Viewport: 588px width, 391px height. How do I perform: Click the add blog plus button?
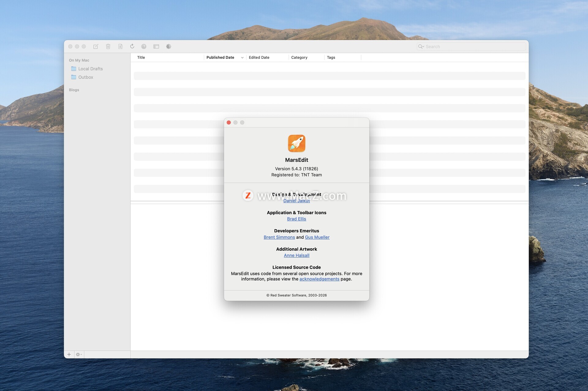point(69,355)
